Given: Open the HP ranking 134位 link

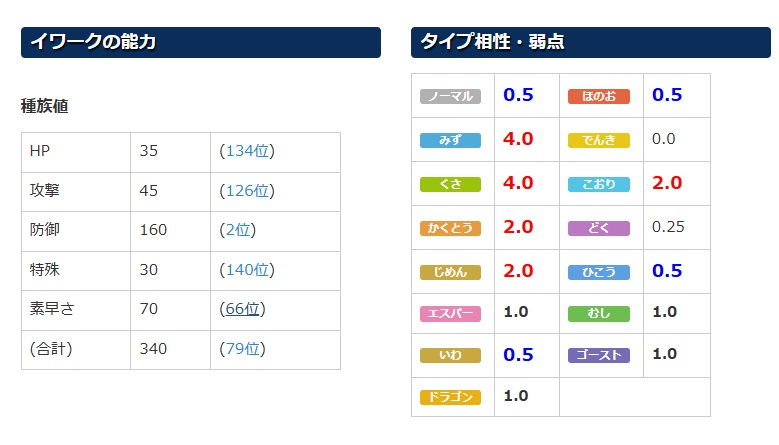Looking at the screenshot, I should tap(247, 151).
